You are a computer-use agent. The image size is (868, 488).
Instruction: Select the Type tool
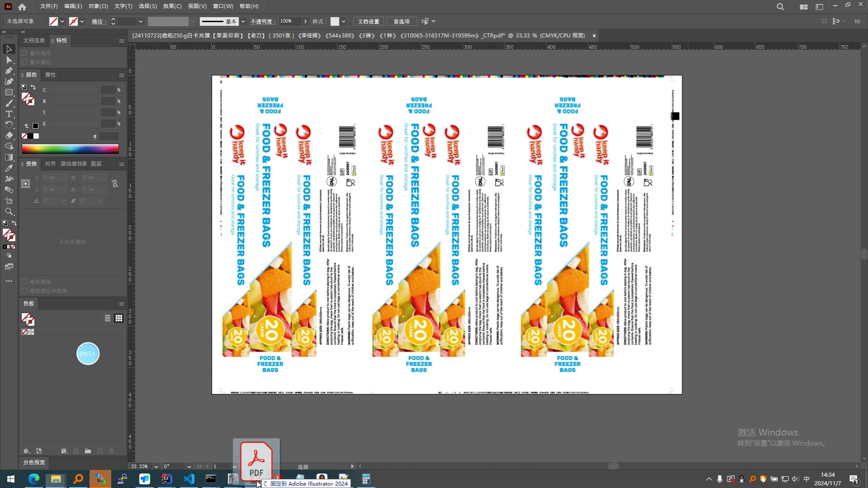(9, 114)
